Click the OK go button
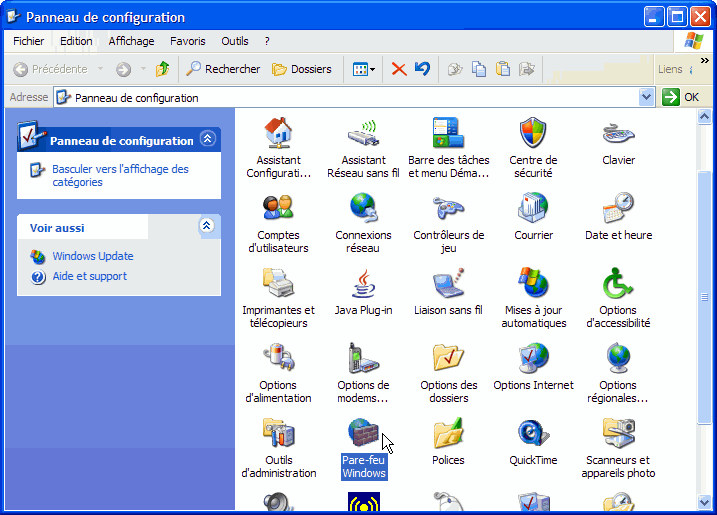 tap(680, 97)
